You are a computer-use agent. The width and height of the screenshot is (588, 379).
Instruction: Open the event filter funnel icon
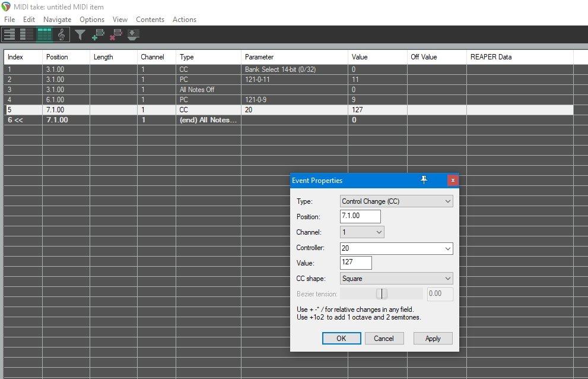click(x=80, y=36)
